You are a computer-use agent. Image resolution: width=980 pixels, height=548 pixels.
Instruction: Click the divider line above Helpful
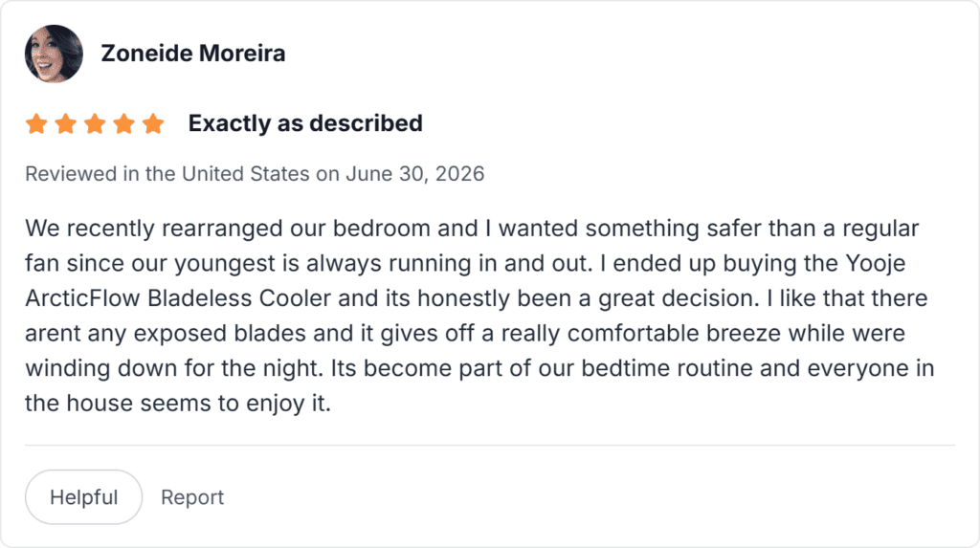(x=490, y=446)
